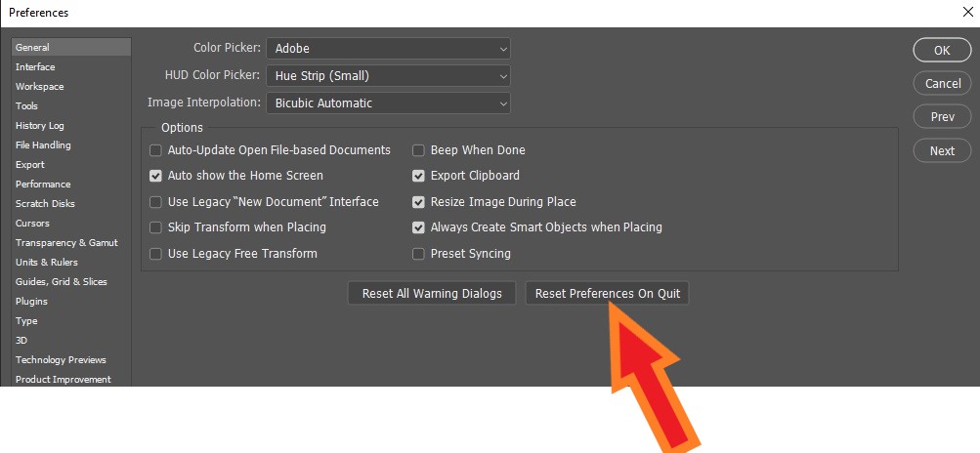Go to next preferences page with Next
Screen dimensions: 980x453
coord(942,150)
